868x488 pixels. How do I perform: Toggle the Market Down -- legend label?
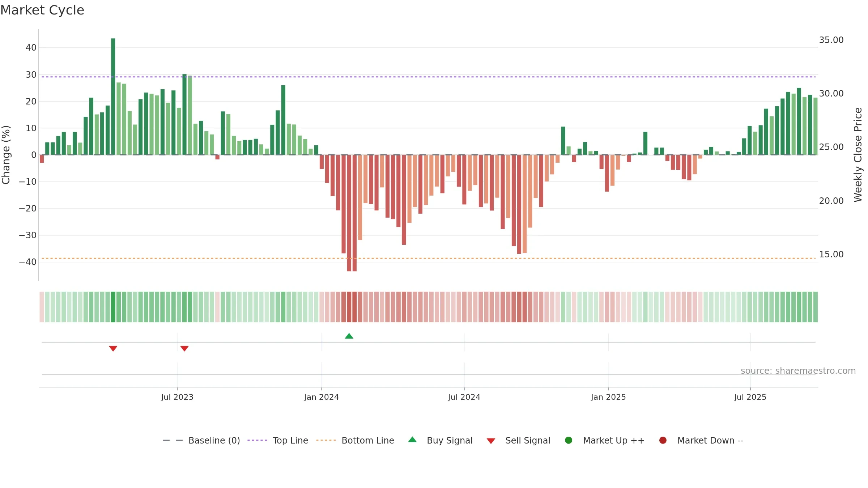[710, 440]
